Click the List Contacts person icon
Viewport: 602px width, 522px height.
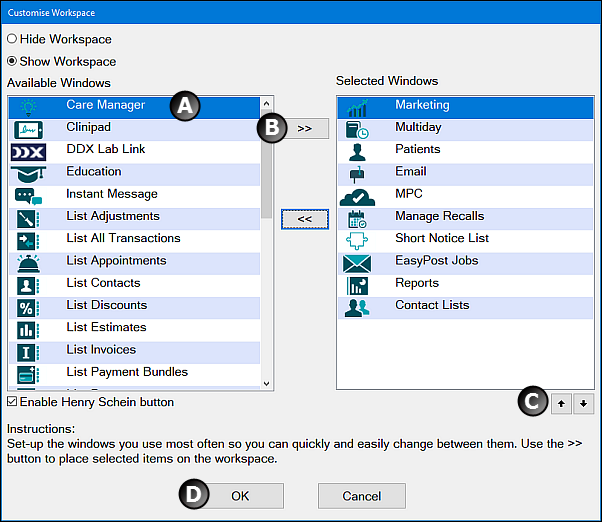28,286
